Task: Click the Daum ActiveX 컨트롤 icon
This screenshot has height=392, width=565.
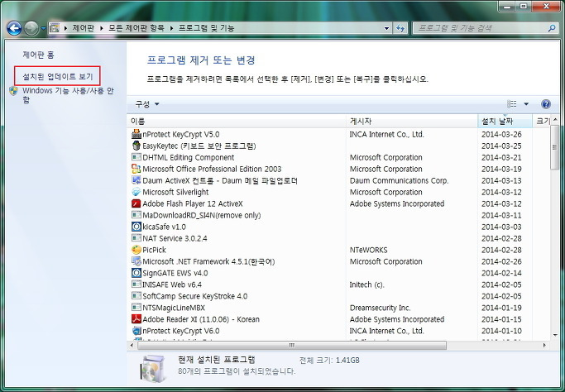Action: tap(136, 180)
